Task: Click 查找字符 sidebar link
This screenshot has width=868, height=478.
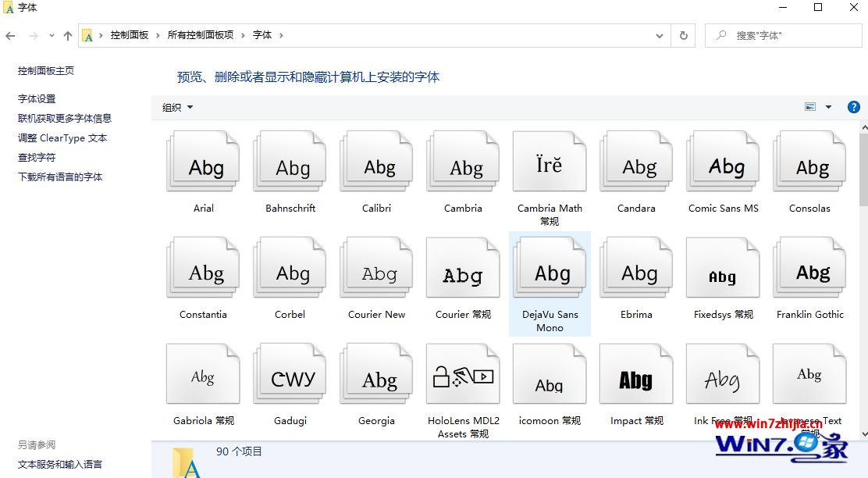Action: point(37,157)
